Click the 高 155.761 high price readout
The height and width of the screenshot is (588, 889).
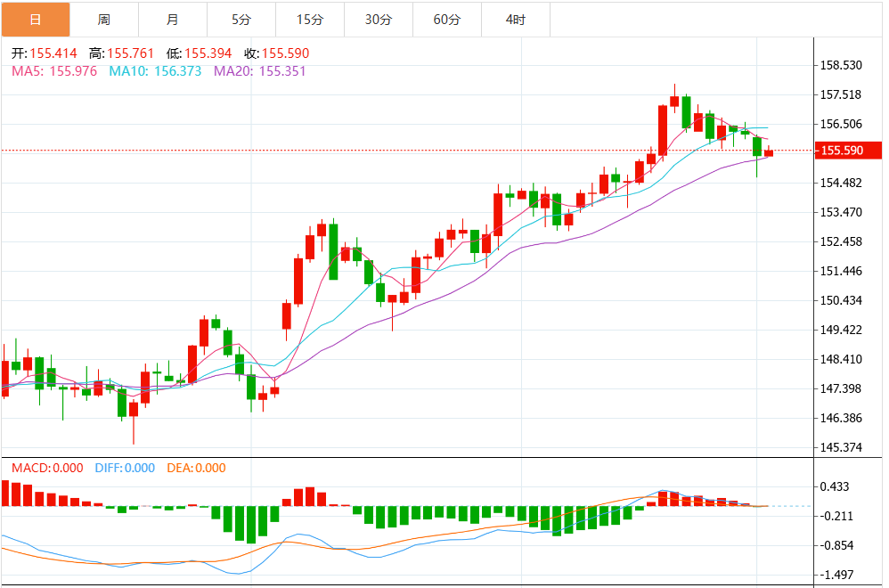click(121, 53)
